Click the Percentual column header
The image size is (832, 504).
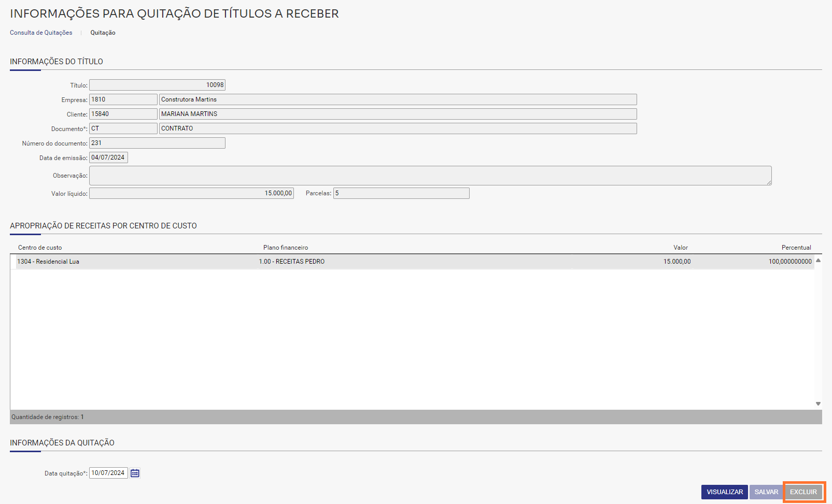[x=796, y=248]
